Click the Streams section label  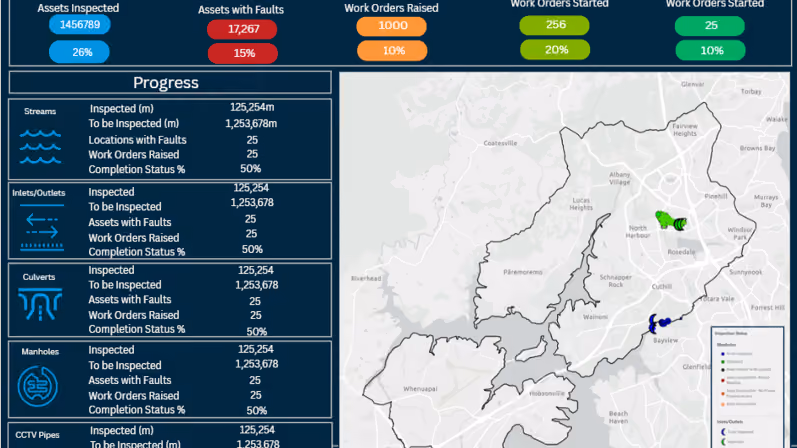[40, 111]
